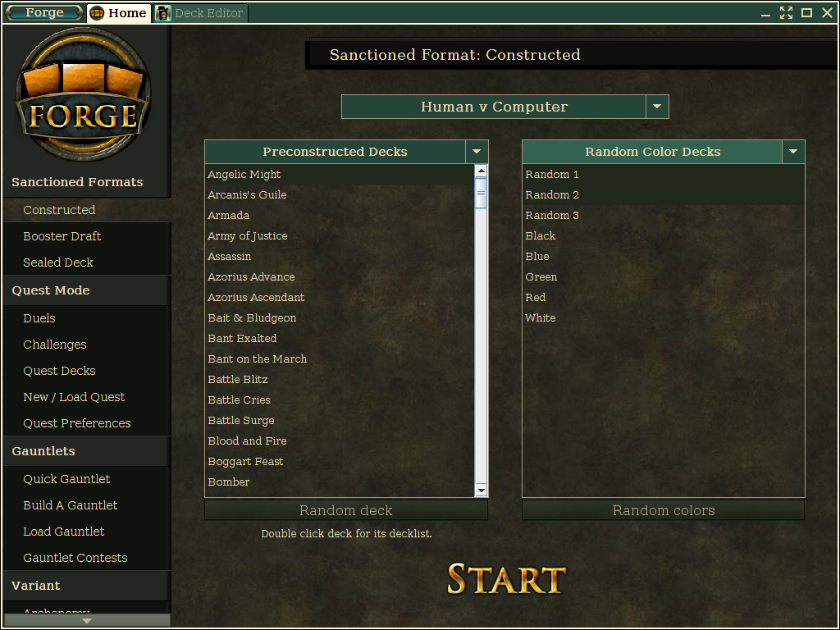Click the deck list scrollbar thumb
840x630 pixels.
click(481, 194)
